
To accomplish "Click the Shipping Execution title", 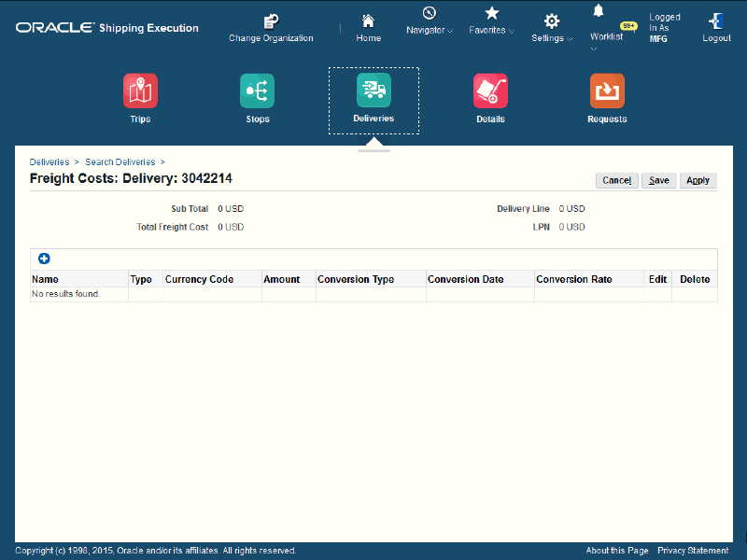I will point(148,28).
